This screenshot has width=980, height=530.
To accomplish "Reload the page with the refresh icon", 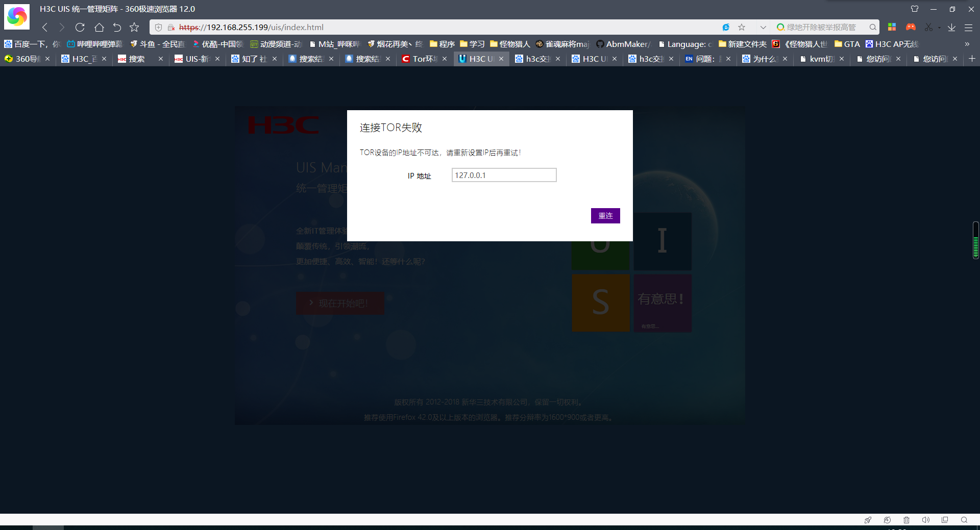I will 80,28.
